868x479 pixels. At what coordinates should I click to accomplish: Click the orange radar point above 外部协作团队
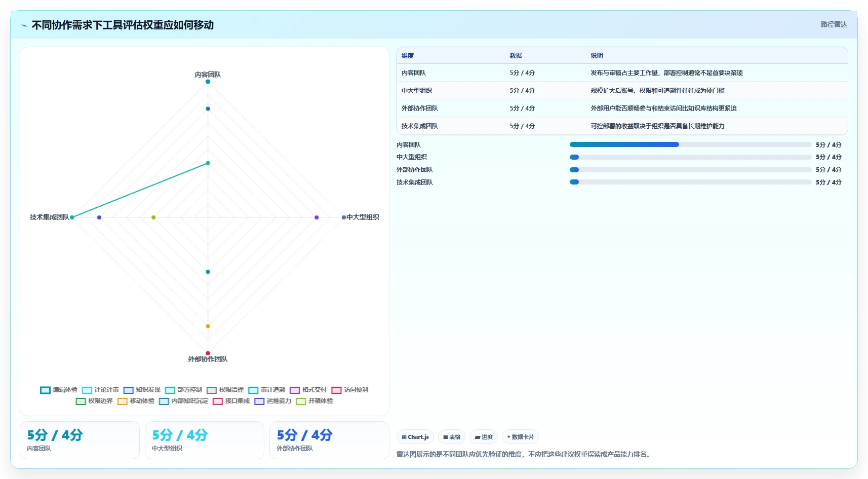[x=208, y=326]
